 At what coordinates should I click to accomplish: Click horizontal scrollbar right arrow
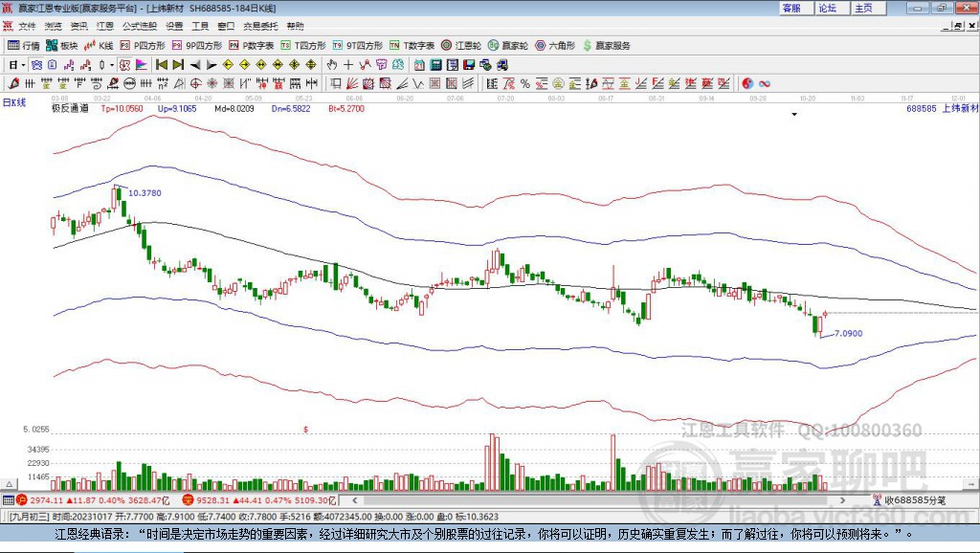point(842,499)
